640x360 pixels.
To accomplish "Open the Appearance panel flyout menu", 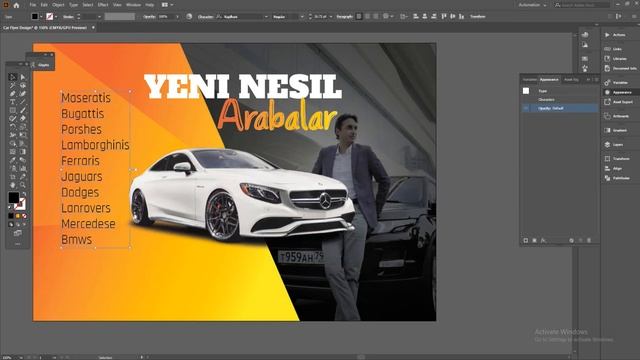I will (596, 80).
